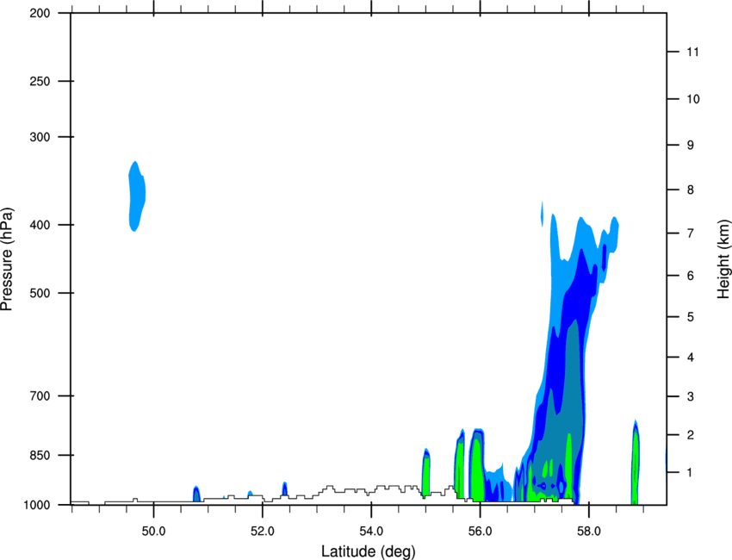Screen dimensions: 732x560
Task: Click the 'Latitude (deg)' axis title
Action: point(368,551)
